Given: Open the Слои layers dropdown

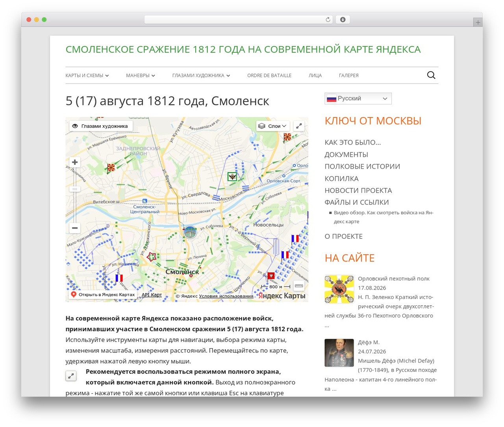Looking at the screenshot, I should 273,126.
